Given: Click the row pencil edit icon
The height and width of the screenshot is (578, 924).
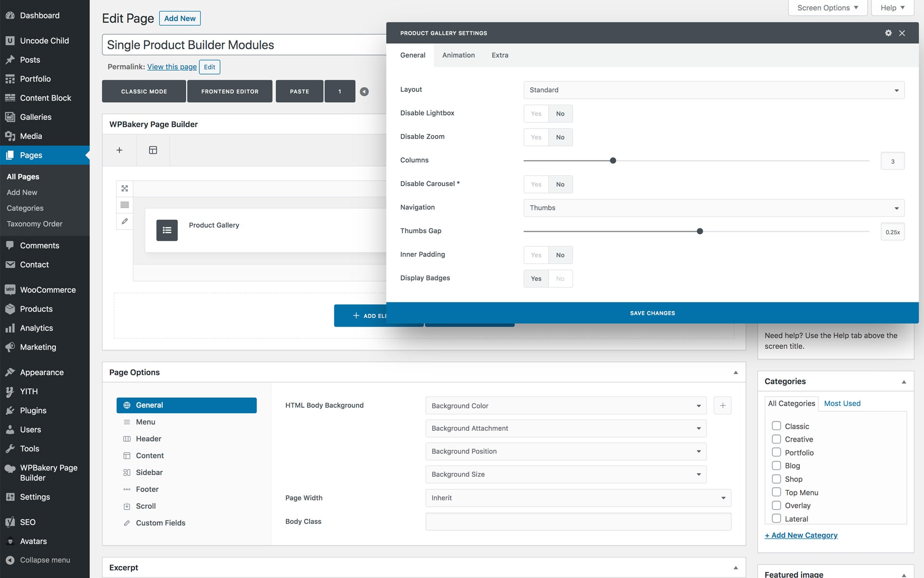Looking at the screenshot, I should [125, 221].
